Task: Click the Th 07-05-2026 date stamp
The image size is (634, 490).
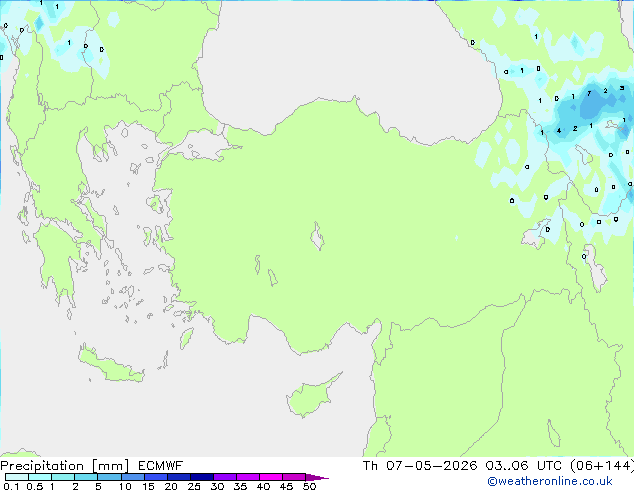Action: (x=420, y=466)
